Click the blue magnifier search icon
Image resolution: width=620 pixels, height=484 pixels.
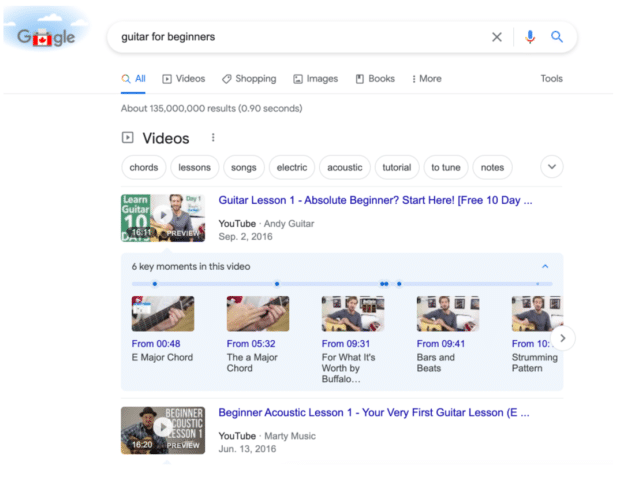pos(557,37)
